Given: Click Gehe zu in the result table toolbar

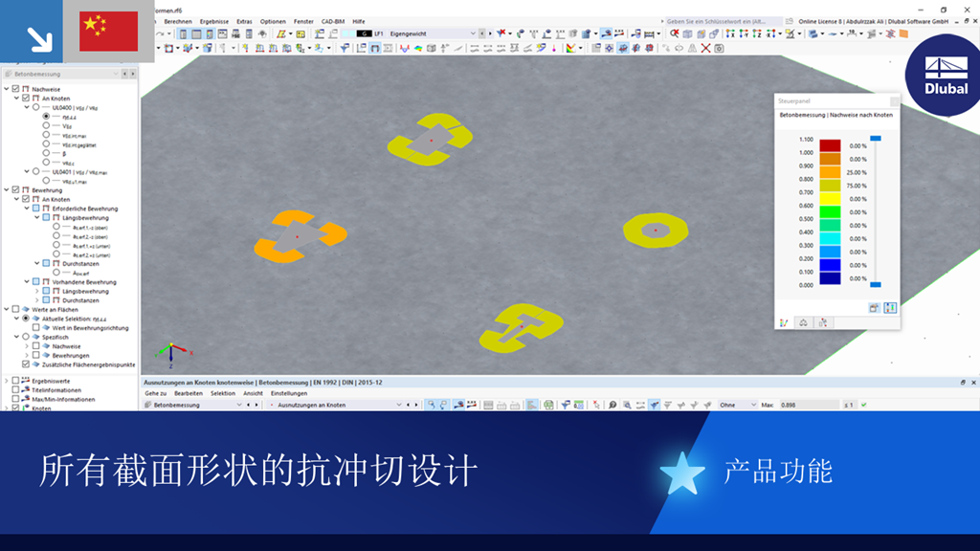Looking at the screenshot, I should click(x=156, y=392).
